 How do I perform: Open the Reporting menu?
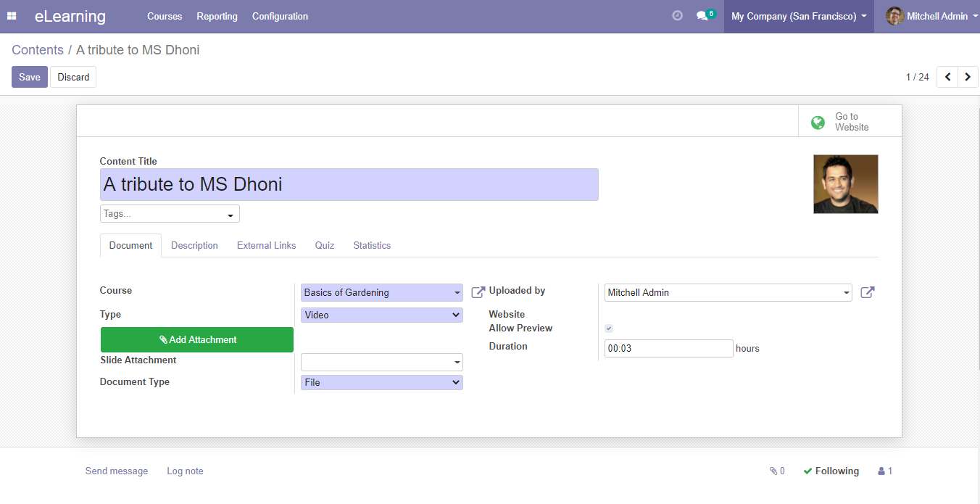click(217, 16)
